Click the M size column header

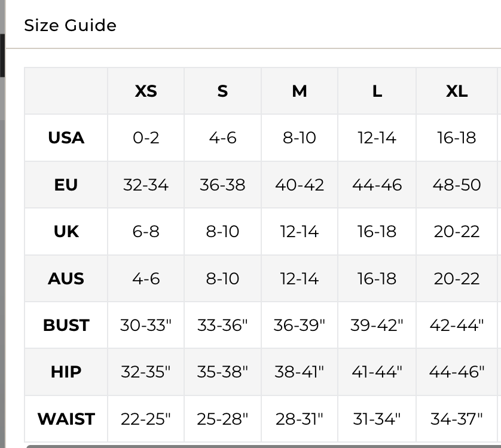point(300,91)
